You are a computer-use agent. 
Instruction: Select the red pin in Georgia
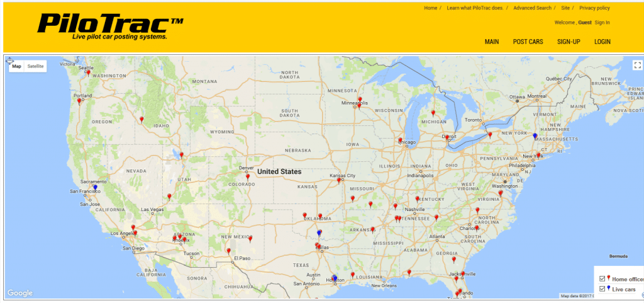(x=454, y=260)
